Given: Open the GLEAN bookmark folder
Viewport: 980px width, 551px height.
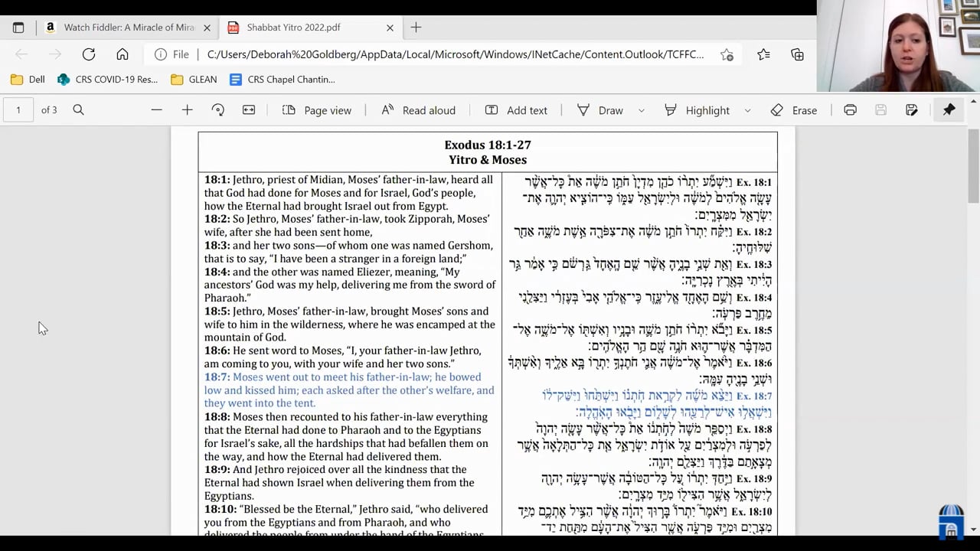Looking at the screenshot, I should pos(194,79).
